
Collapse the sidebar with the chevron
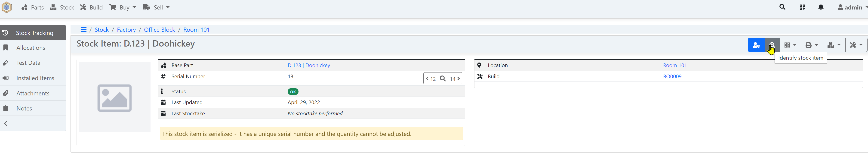coord(5,123)
